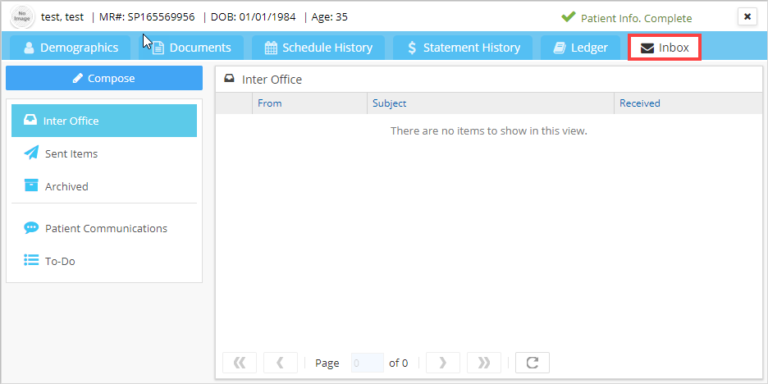This screenshot has width=768, height=384.
Task: Click the Inter Office panel header icon
Action: pos(229,79)
